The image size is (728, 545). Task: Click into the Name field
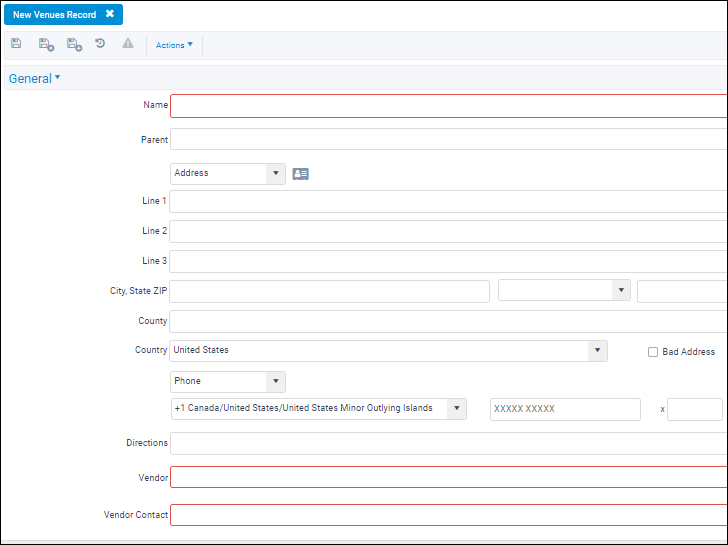pos(448,106)
